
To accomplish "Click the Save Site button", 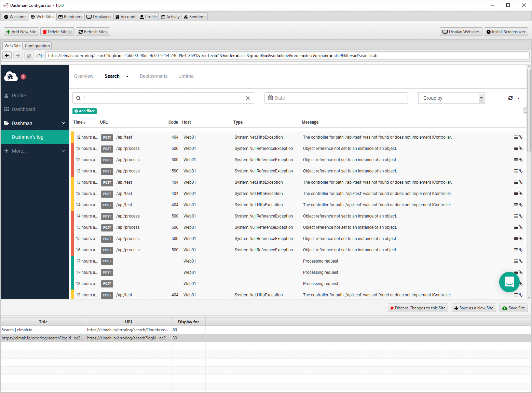I will point(514,308).
